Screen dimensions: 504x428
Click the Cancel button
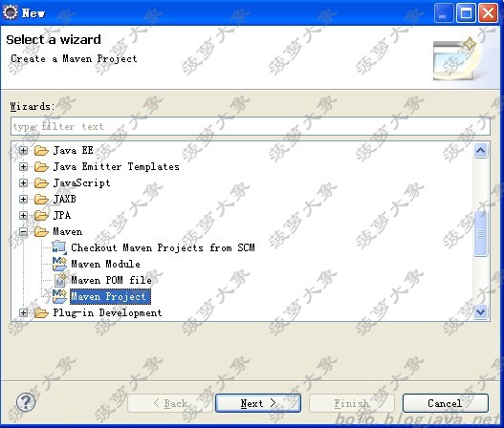(x=445, y=403)
